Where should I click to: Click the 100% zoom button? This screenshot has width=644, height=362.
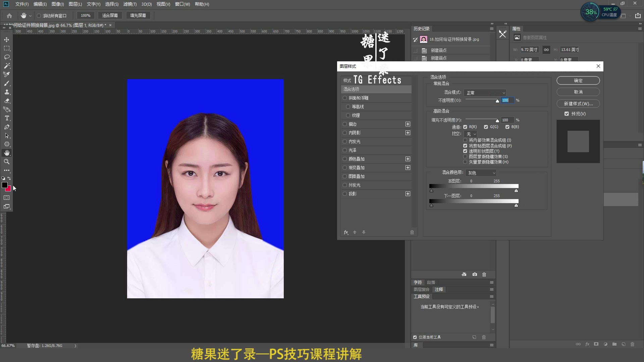click(x=86, y=15)
